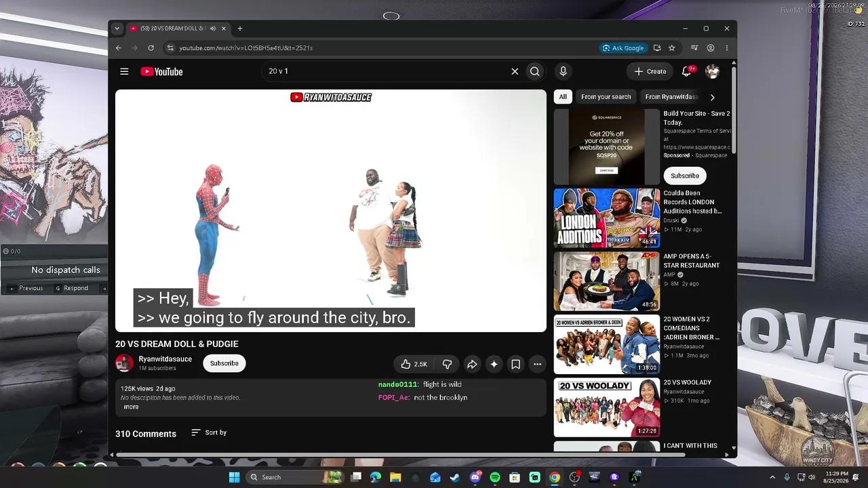Open Chrome media controls icon
The width and height of the screenshot is (868, 488).
[x=694, y=48]
